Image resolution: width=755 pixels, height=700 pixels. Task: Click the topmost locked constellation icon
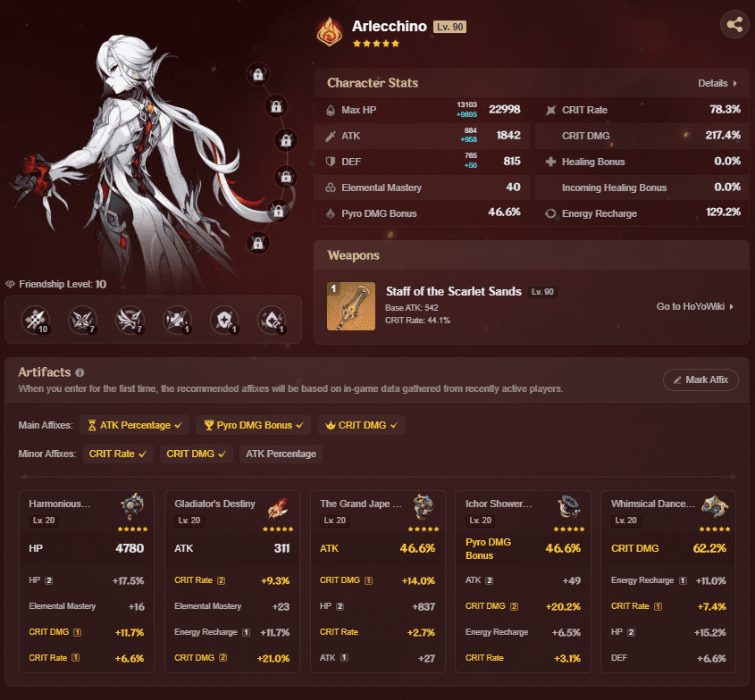(x=257, y=75)
